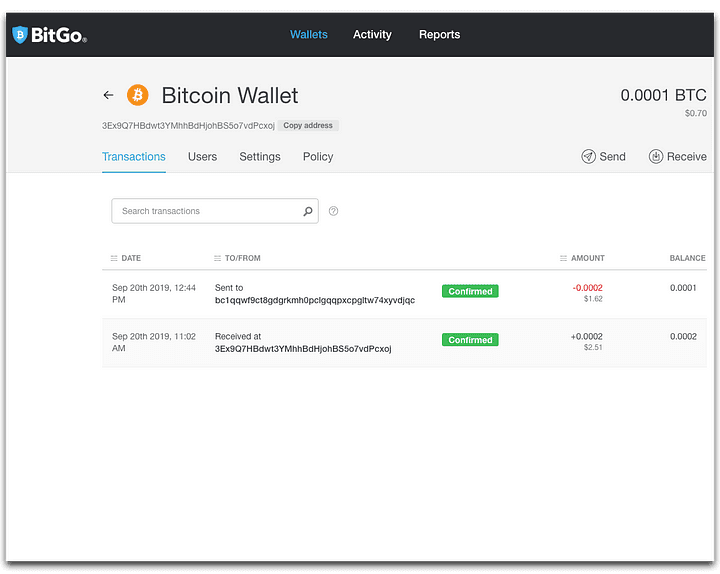Click the Sent to label
Screen dimensions: 720x574
click(229, 288)
